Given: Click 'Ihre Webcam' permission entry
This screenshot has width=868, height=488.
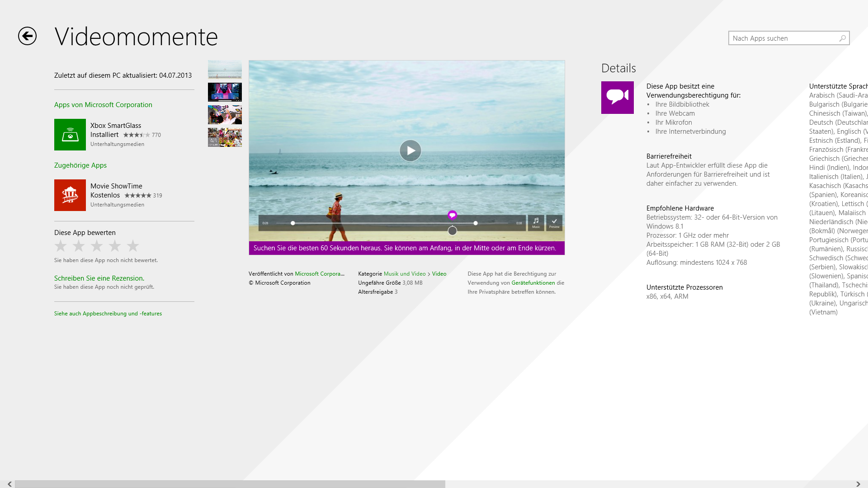Looking at the screenshot, I should tap(675, 113).
